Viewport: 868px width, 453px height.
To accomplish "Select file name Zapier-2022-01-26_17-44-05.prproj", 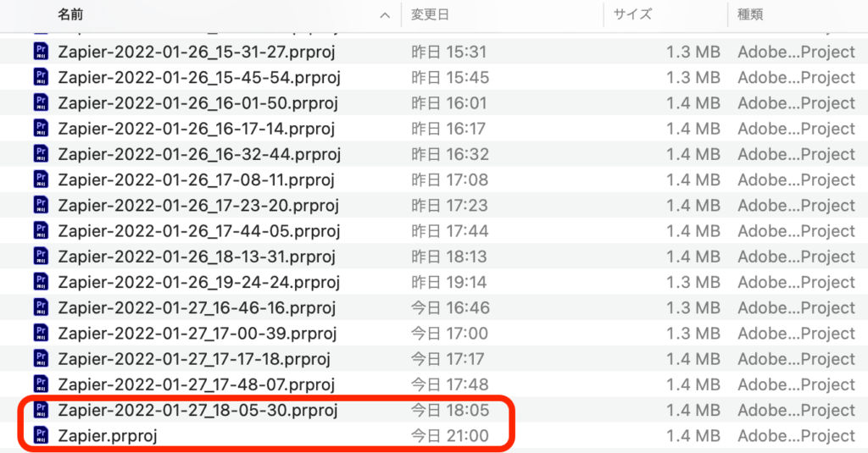I will (x=199, y=231).
